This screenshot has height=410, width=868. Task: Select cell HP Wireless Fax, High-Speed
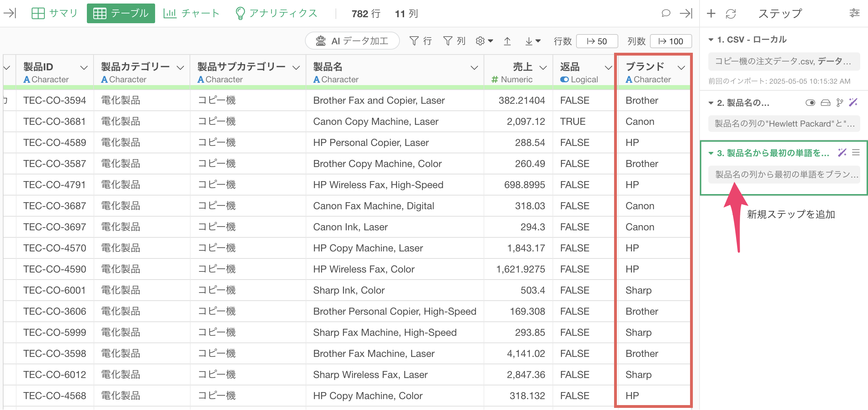(395, 185)
